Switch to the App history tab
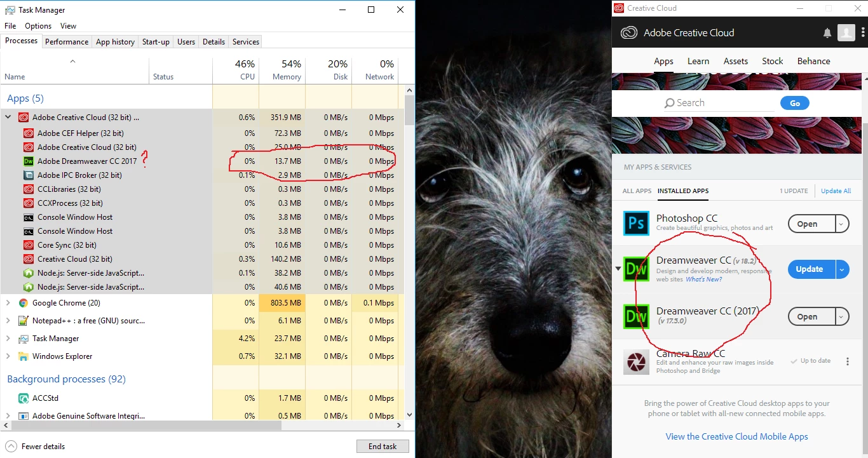Viewport: 868px width, 458px height. [115, 42]
